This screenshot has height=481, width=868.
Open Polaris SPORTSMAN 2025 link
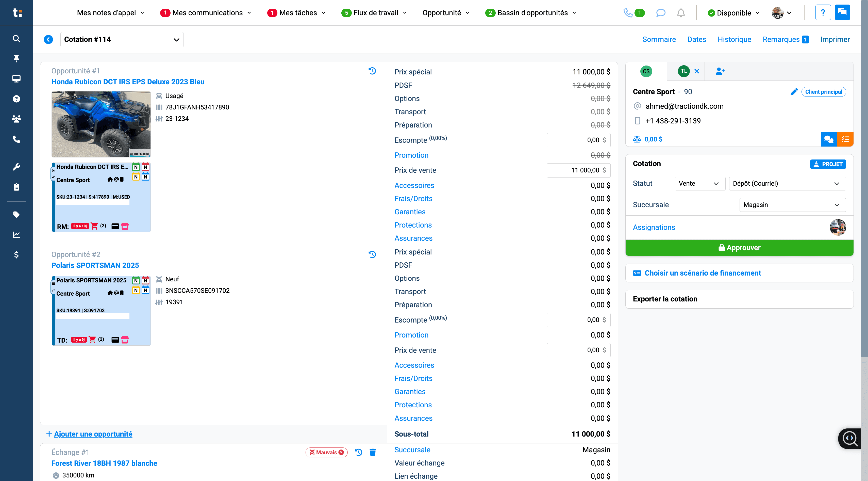[95, 265]
